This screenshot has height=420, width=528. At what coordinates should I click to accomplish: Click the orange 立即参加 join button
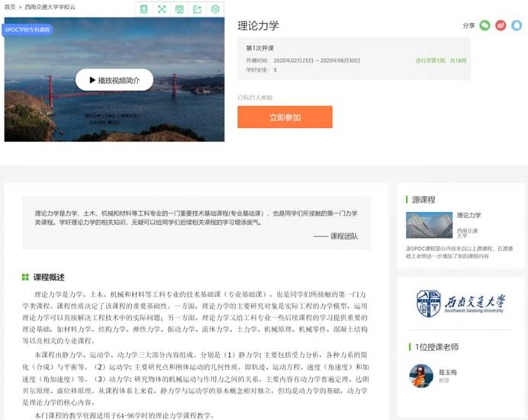pyautogui.click(x=285, y=117)
